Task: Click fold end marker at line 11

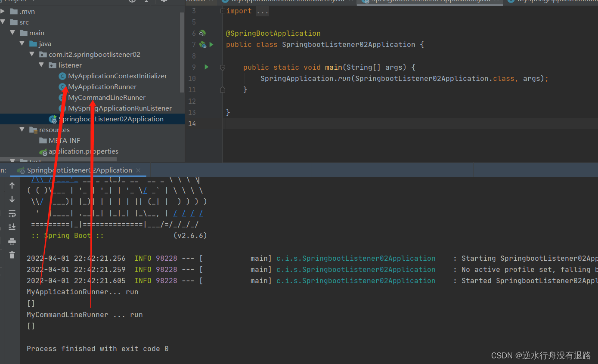Action: 222,89
